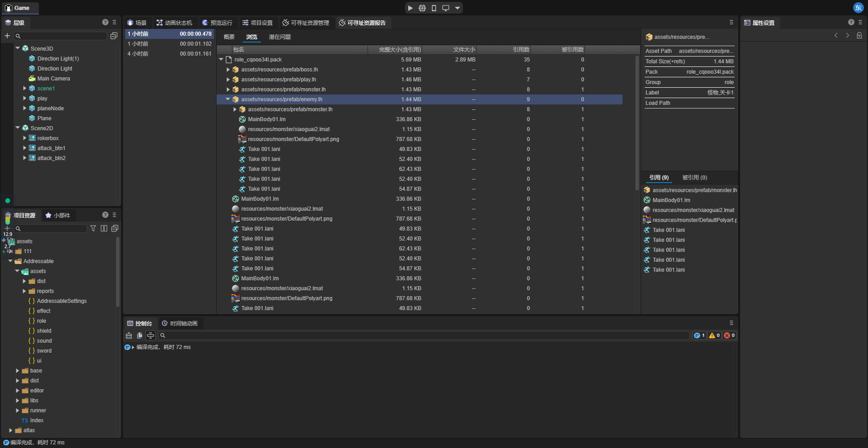Open the center panel options menu

731,22
